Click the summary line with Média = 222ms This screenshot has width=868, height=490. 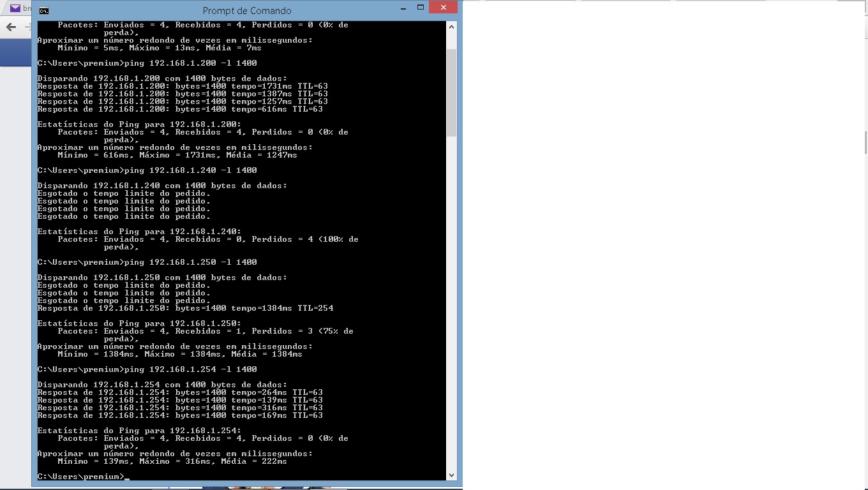tap(172, 461)
